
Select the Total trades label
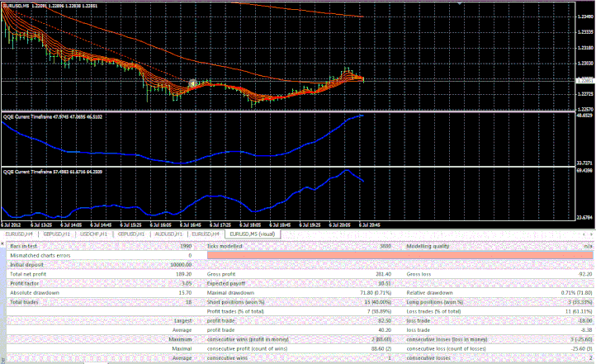point(24,302)
